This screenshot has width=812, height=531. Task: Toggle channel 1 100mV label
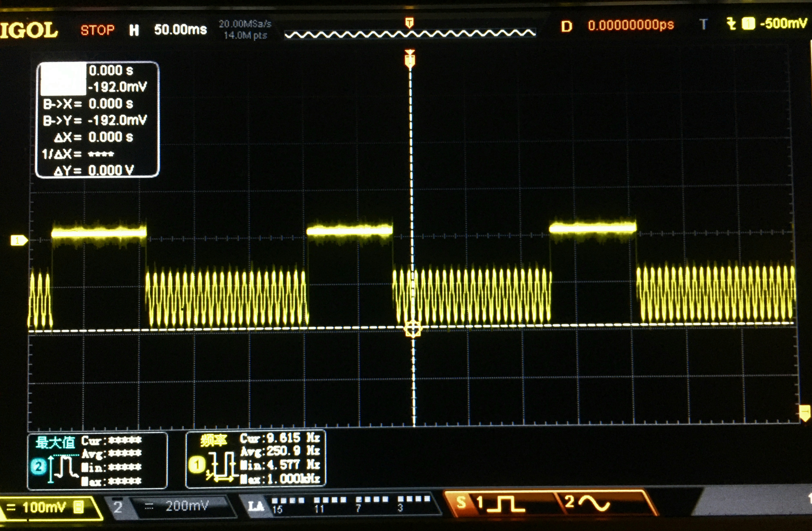point(44,507)
